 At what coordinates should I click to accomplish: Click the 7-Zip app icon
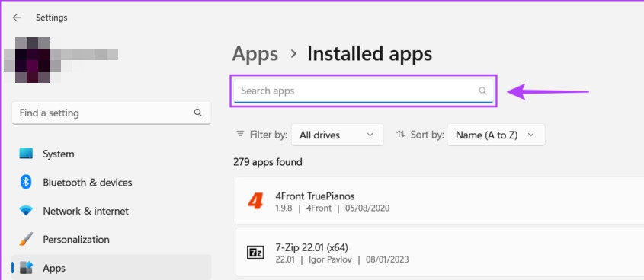[x=255, y=253]
